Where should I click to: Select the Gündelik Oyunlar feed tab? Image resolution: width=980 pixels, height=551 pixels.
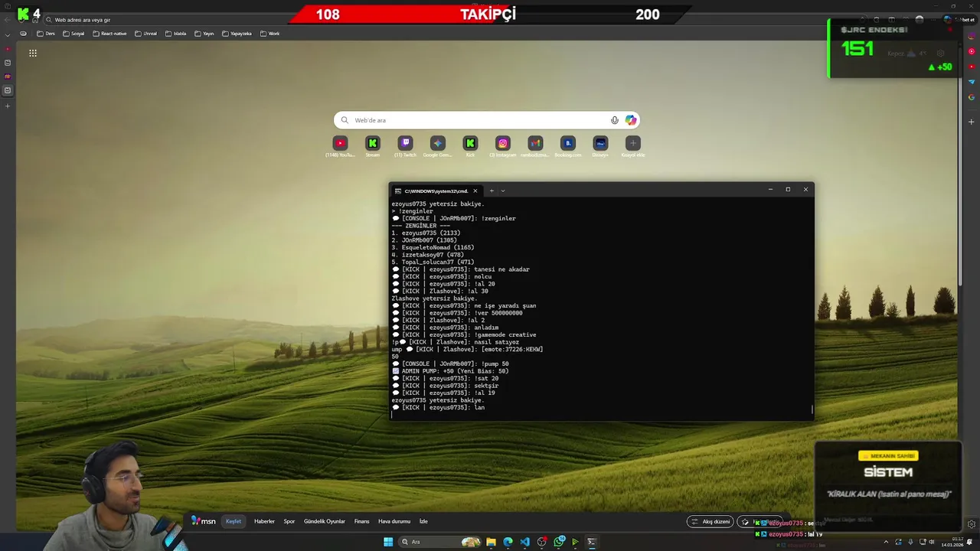pyautogui.click(x=325, y=521)
